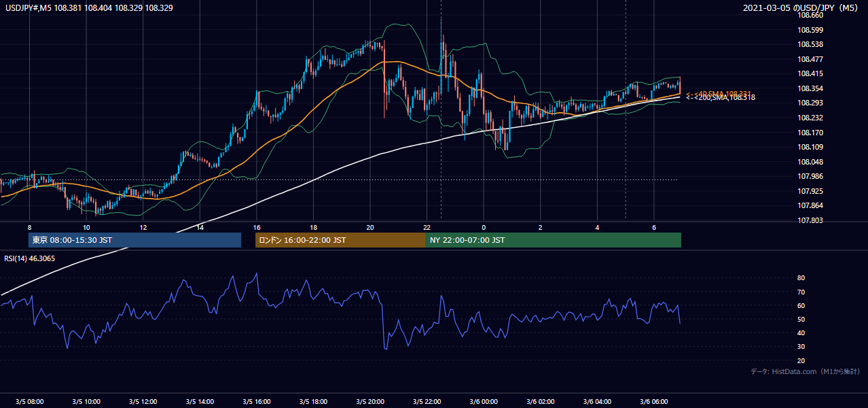Click the 3/6 02:00 bottom time label

540,402
